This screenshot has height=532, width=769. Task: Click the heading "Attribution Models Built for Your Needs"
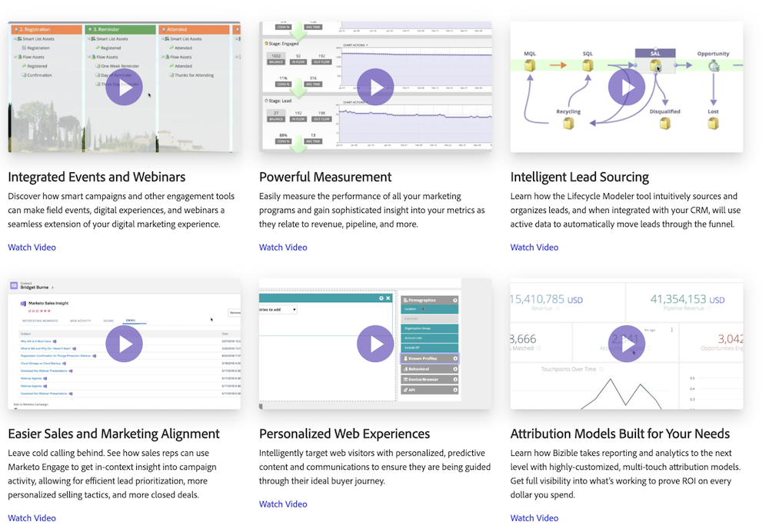620,434
